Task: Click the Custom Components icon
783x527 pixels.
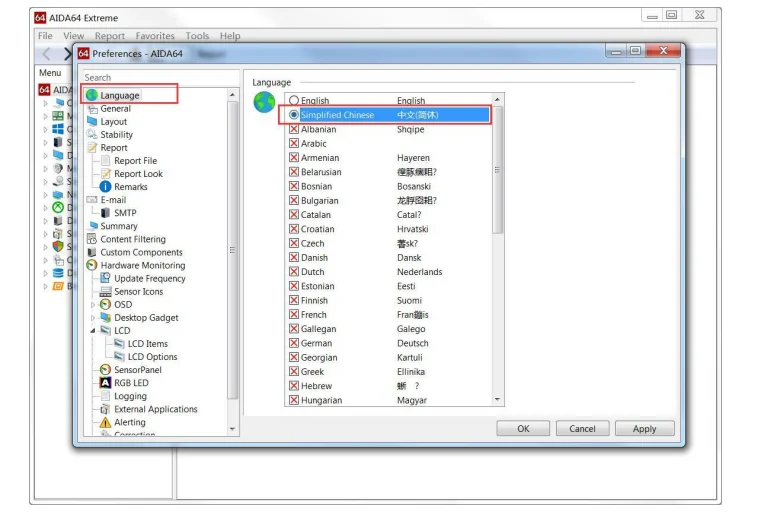Action: [92, 252]
